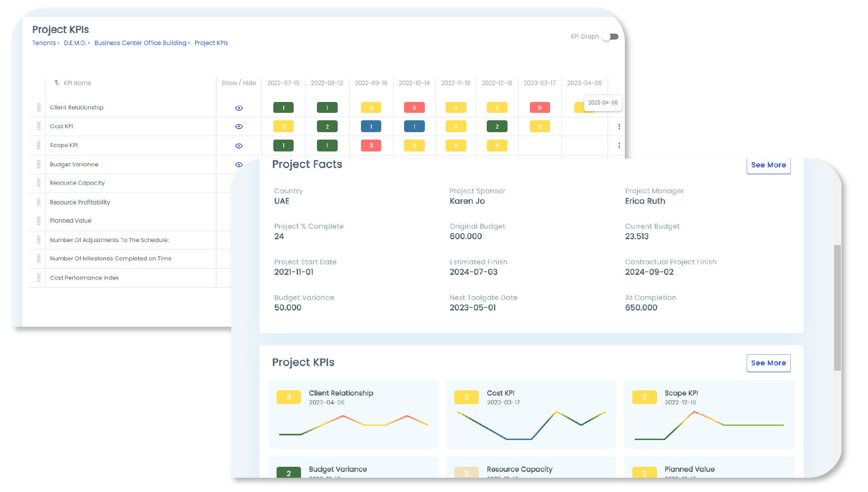Open three-dot menu for Cost KPI row

[x=619, y=127]
